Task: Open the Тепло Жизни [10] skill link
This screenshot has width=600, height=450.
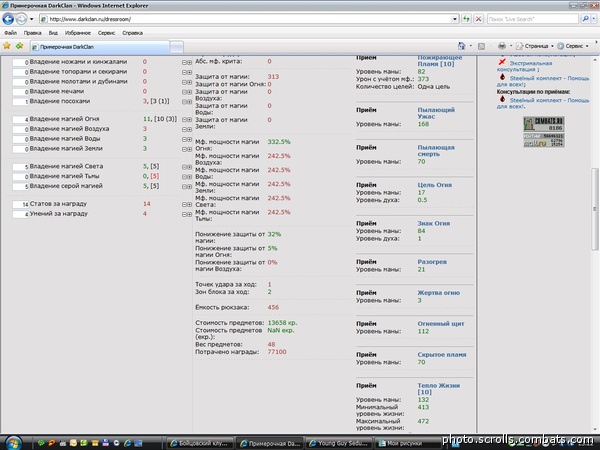Action: pyautogui.click(x=439, y=389)
